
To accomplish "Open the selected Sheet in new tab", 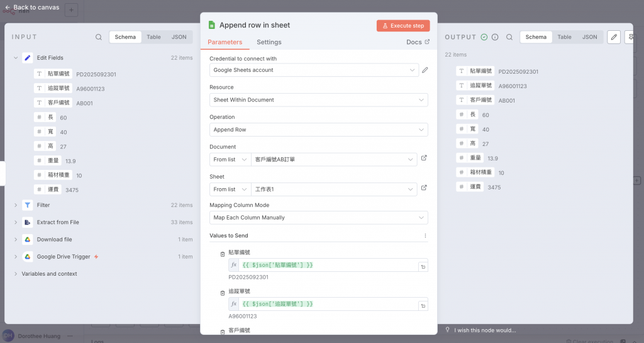I will [x=424, y=188].
